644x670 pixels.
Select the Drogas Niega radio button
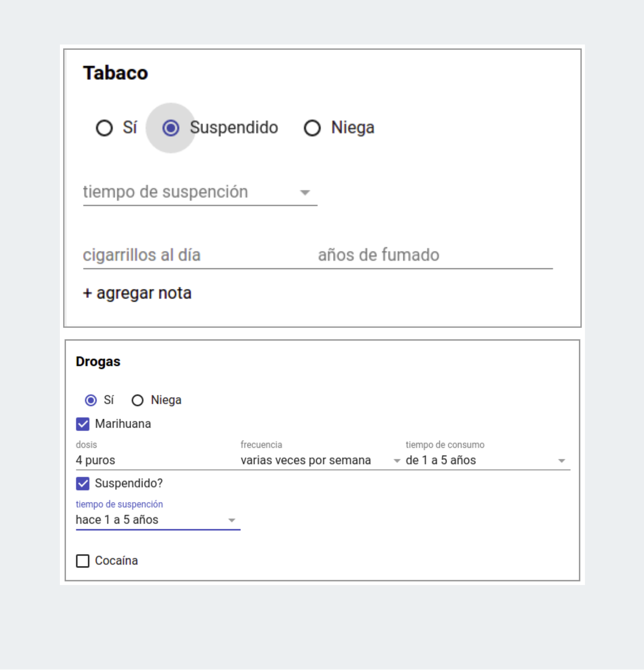[x=138, y=400]
